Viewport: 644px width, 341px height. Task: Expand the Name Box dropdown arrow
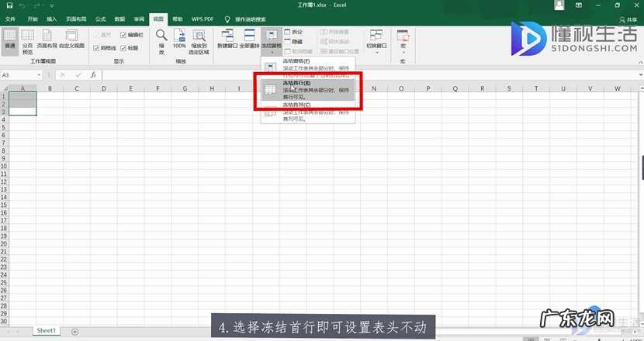(39, 75)
